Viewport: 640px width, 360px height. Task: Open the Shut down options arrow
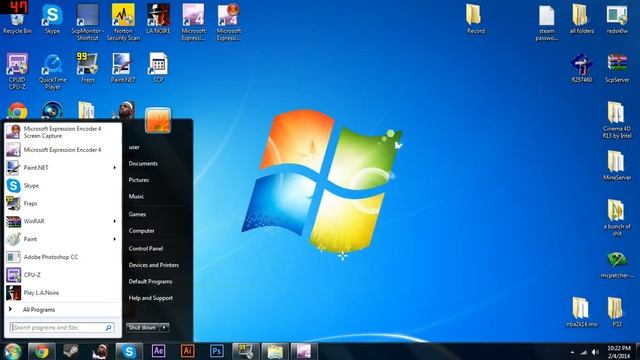(164, 327)
